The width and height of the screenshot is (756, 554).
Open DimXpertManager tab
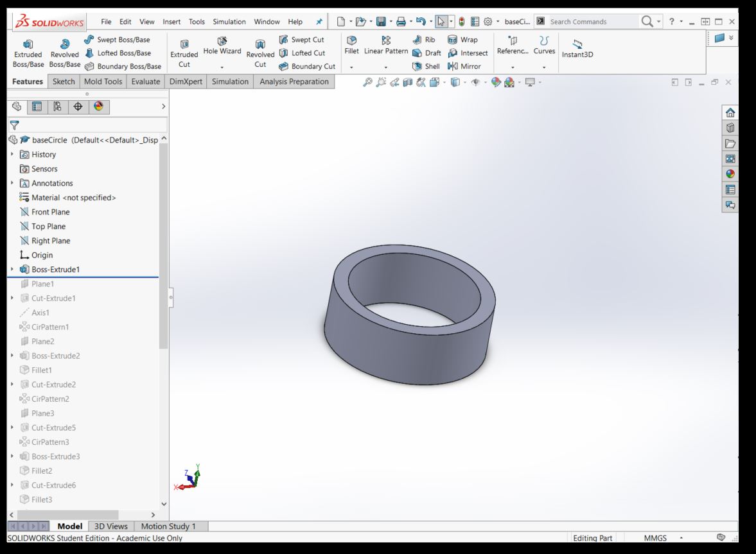78,107
